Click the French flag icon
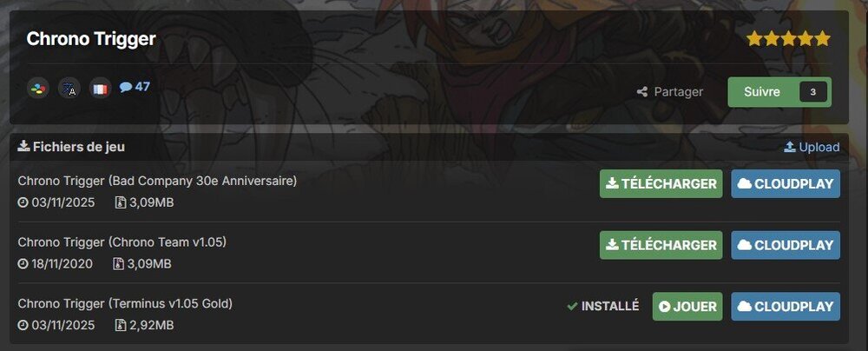This screenshot has height=351, width=868. click(x=100, y=88)
